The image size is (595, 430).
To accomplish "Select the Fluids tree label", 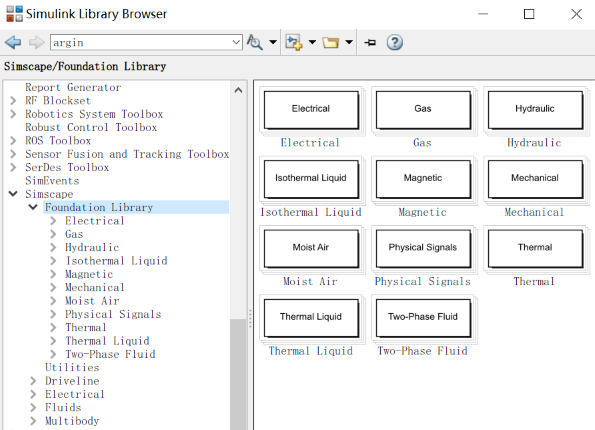I will (63, 408).
